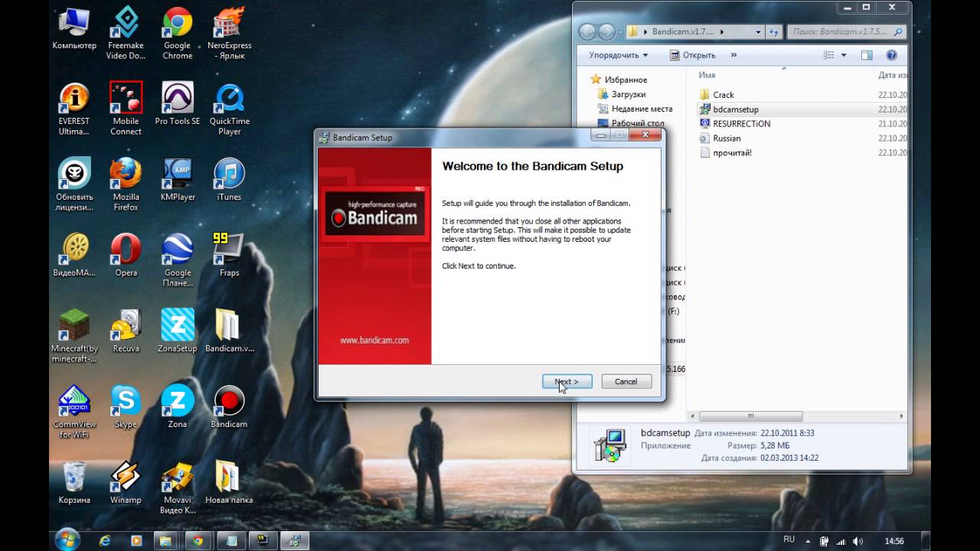Open EVEREST Ultimate desktop icon

74,109
